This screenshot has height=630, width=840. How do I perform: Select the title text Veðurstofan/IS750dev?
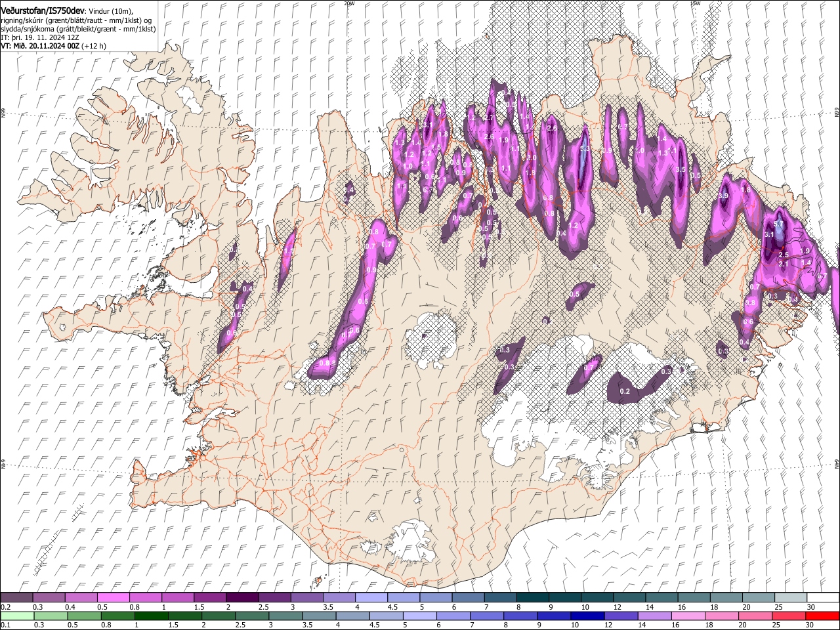pos(43,11)
